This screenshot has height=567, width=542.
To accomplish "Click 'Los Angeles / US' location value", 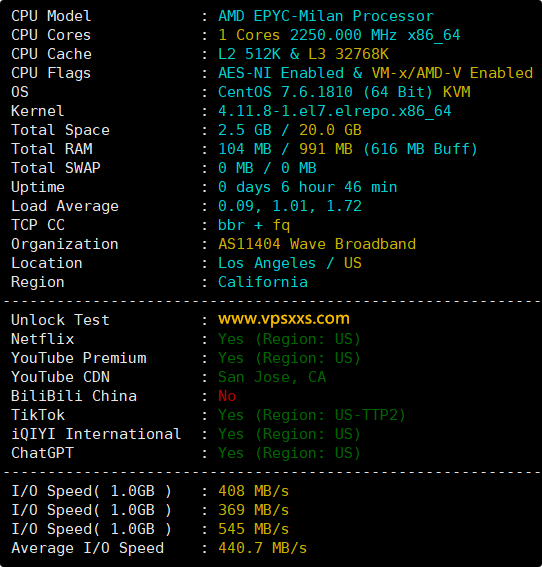I will tap(290, 263).
